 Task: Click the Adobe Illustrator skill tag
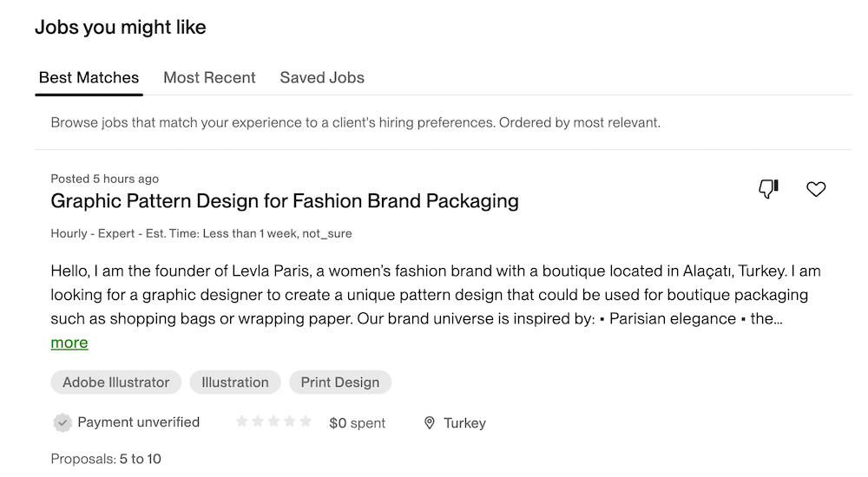click(115, 382)
